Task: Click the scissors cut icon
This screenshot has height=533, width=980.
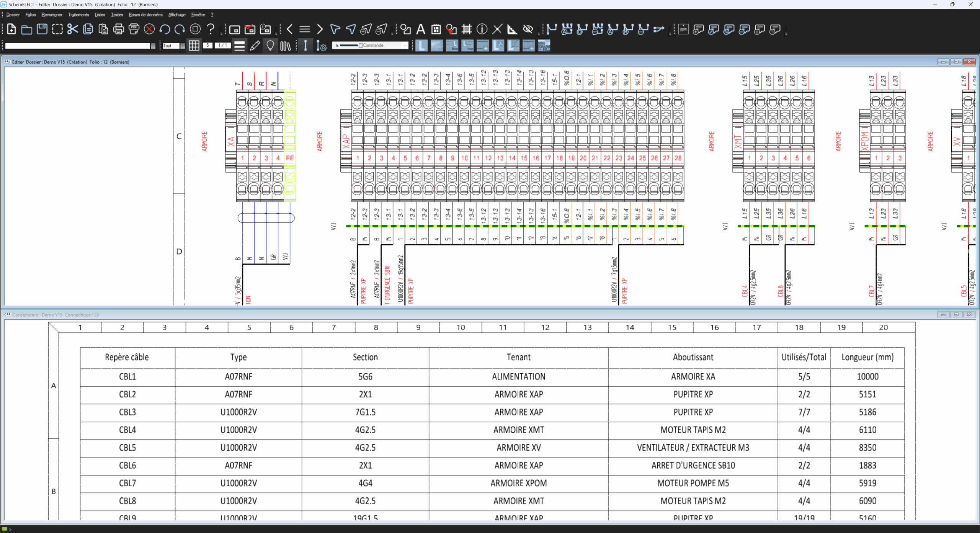Action: pos(72,29)
